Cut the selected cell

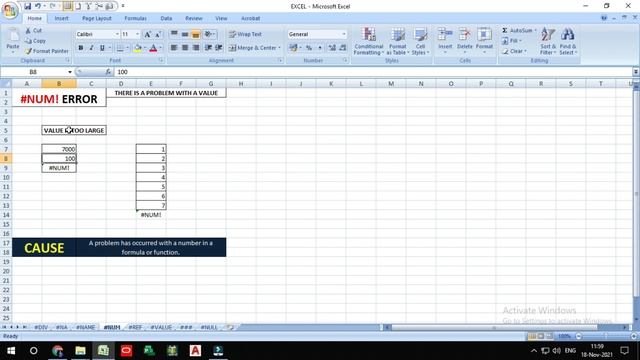pyautogui.click(x=33, y=31)
